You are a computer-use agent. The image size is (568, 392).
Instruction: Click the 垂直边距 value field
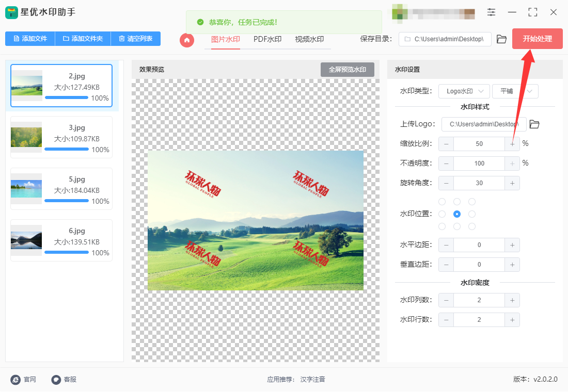coord(479,265)
